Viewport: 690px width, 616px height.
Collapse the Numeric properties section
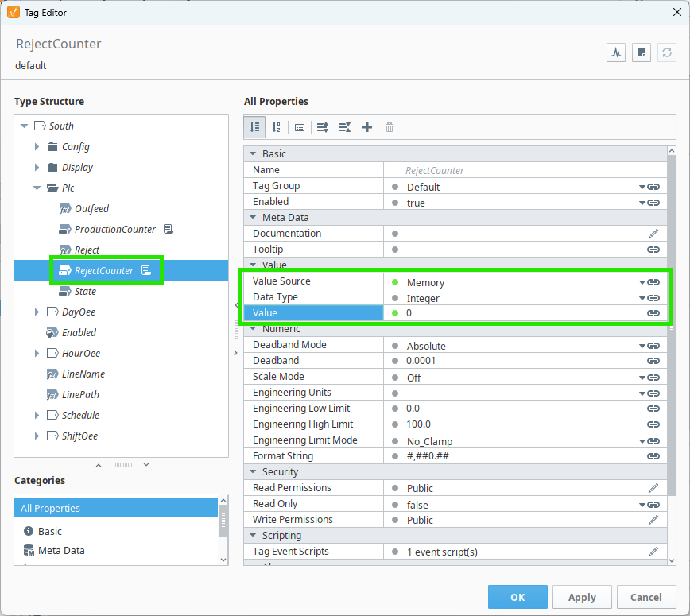pyautogui.click(x=253, y=329)
